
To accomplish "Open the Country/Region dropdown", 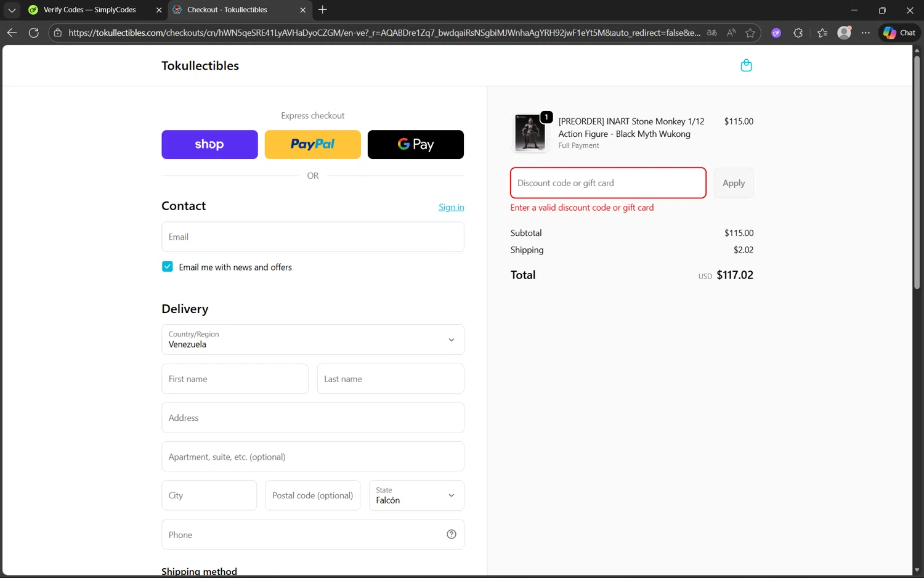I will [x=313, y=340].
